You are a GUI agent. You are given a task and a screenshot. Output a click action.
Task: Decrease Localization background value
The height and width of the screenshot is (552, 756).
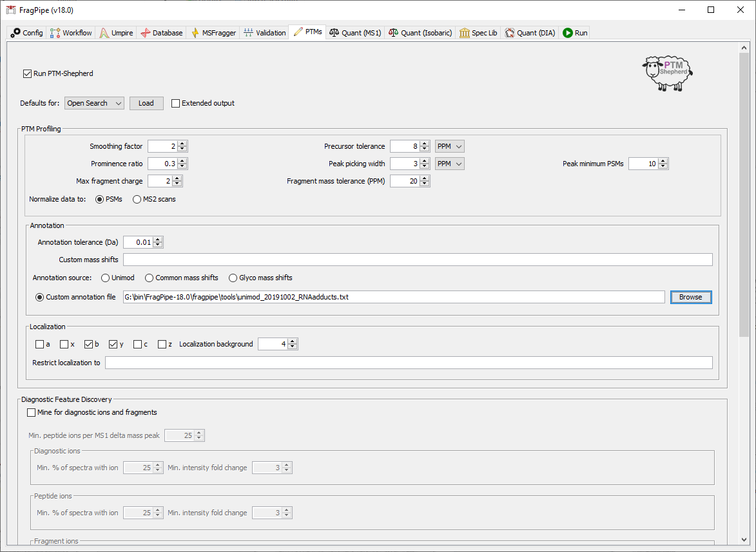point(293,347)
